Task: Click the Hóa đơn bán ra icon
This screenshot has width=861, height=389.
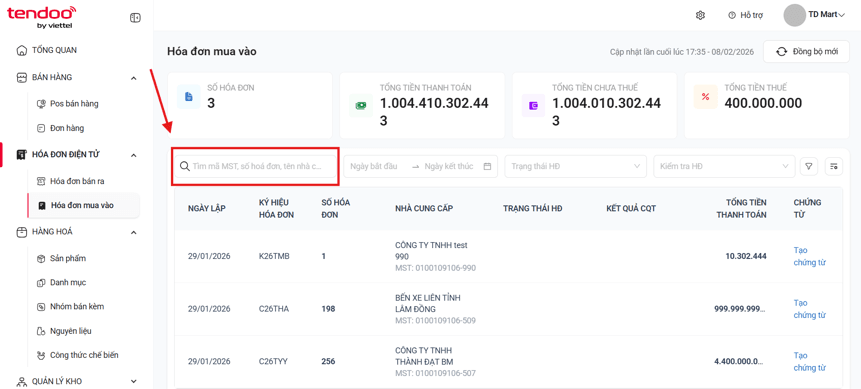Action: pyautogui.click(x=40, y=181)
